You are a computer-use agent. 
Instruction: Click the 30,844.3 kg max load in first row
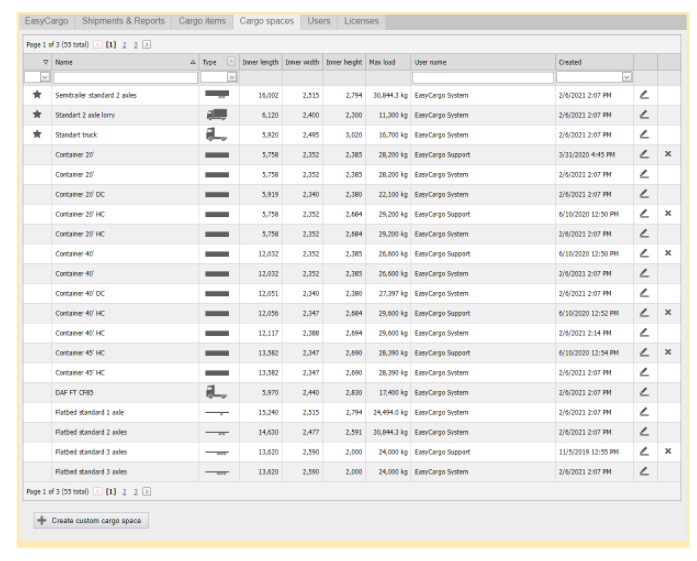click(x=390, y=95)
